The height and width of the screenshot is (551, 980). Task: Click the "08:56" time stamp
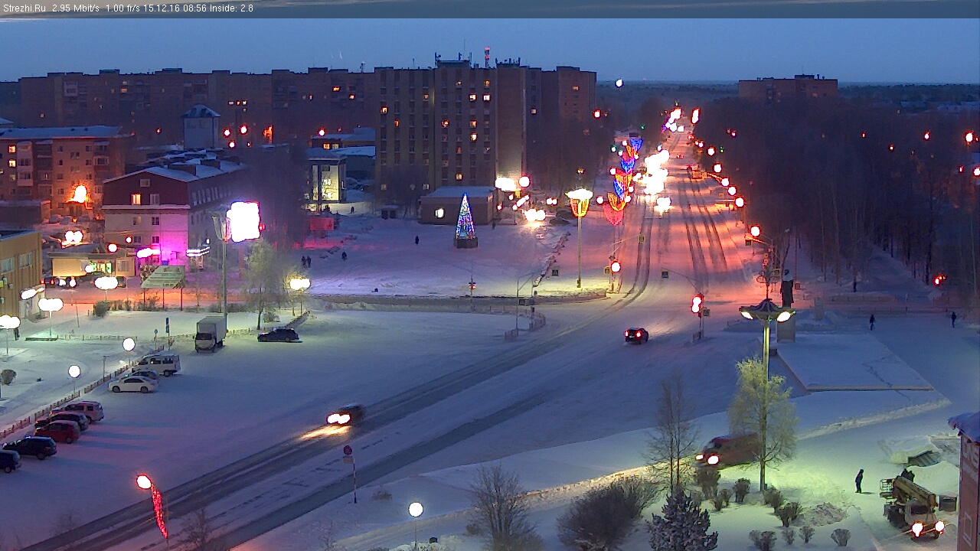coord(194,8)
